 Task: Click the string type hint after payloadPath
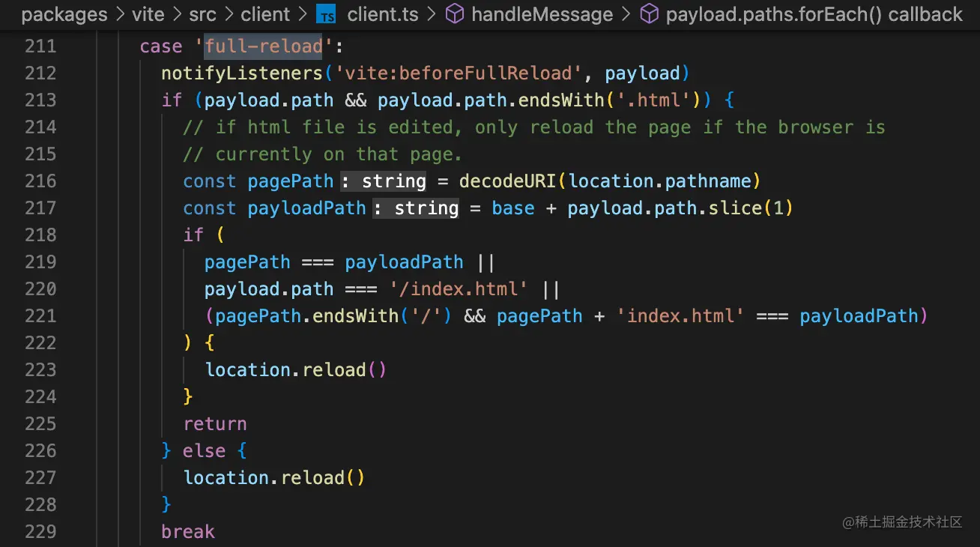pos(416,208)
